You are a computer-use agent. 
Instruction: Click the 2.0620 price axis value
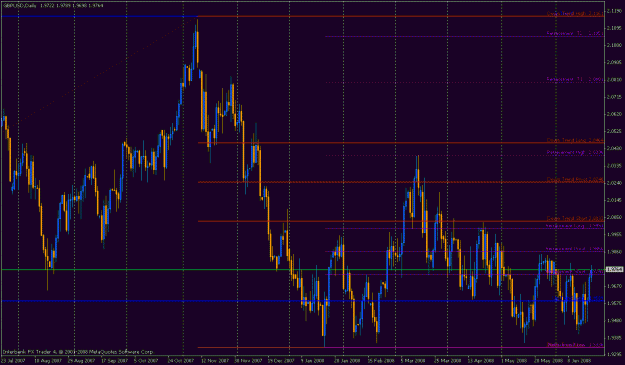pos(614,114)
